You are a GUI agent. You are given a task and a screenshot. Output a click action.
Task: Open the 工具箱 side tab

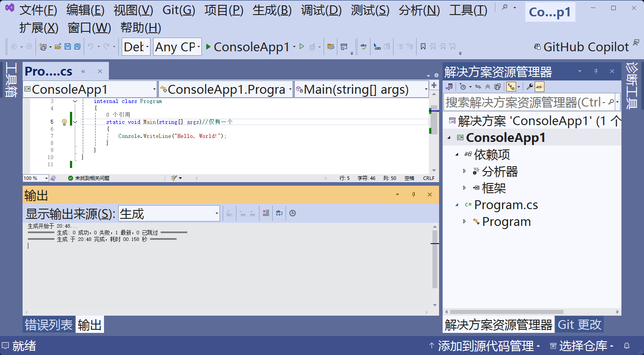click(11, 80)
